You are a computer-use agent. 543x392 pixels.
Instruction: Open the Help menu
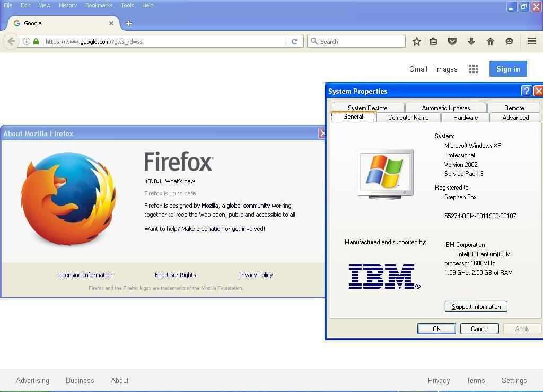[147, 5]
